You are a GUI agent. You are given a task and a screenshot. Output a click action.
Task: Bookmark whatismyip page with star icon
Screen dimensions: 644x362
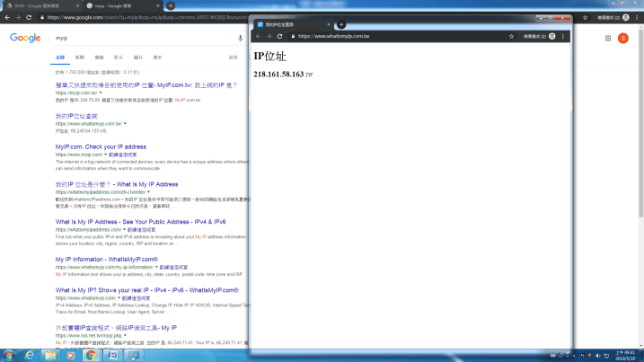[x=513, y=36]
